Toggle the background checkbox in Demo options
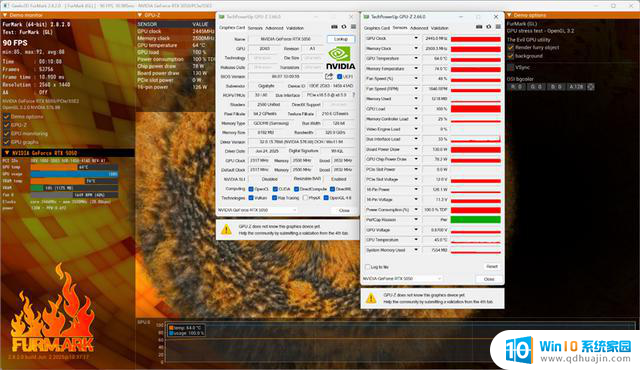 pyautogui.click(x=511, y=56)
